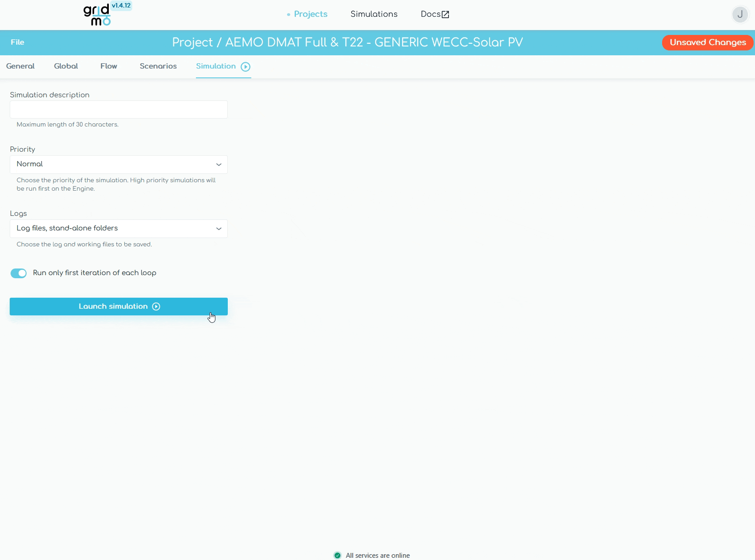
Task: Open the user avatar J menu
Action: tap(740, 15)
